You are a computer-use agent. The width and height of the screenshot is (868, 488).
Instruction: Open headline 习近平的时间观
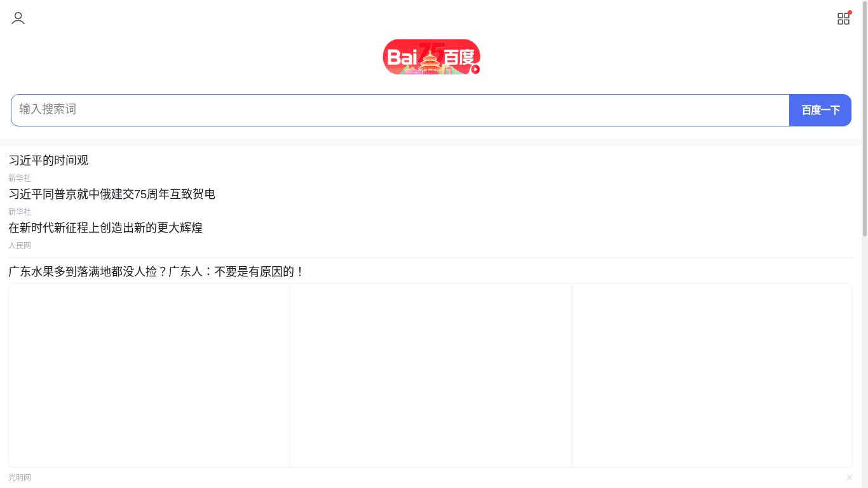pyautogui.click(x=48, y=160)
